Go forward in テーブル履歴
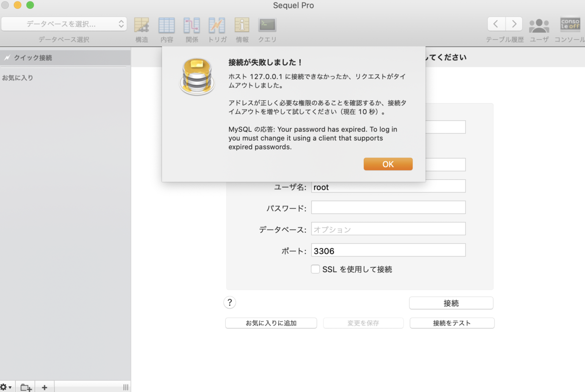Image resolution: width=585 pixels, height=392 pixels. point(514,24)
